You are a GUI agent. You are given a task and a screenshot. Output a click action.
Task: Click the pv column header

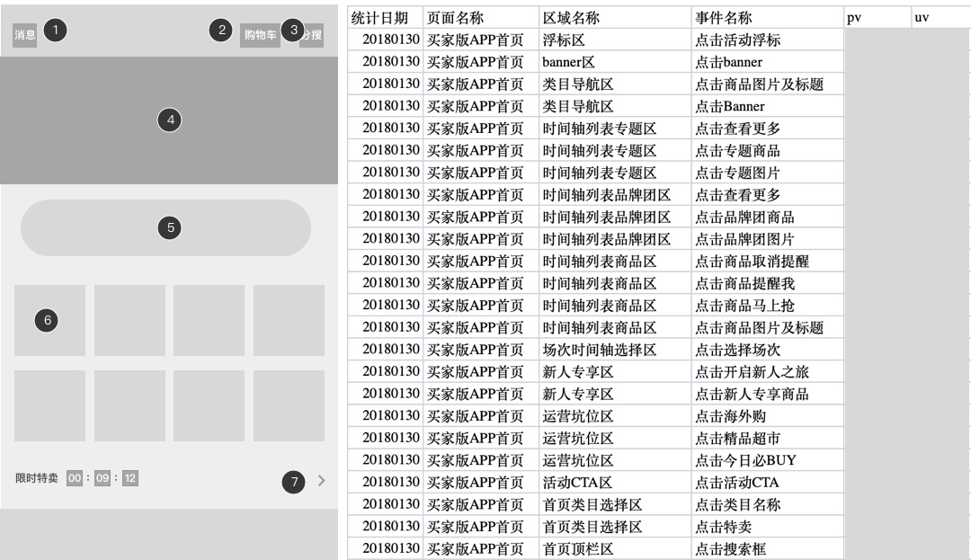coord(876,18)
